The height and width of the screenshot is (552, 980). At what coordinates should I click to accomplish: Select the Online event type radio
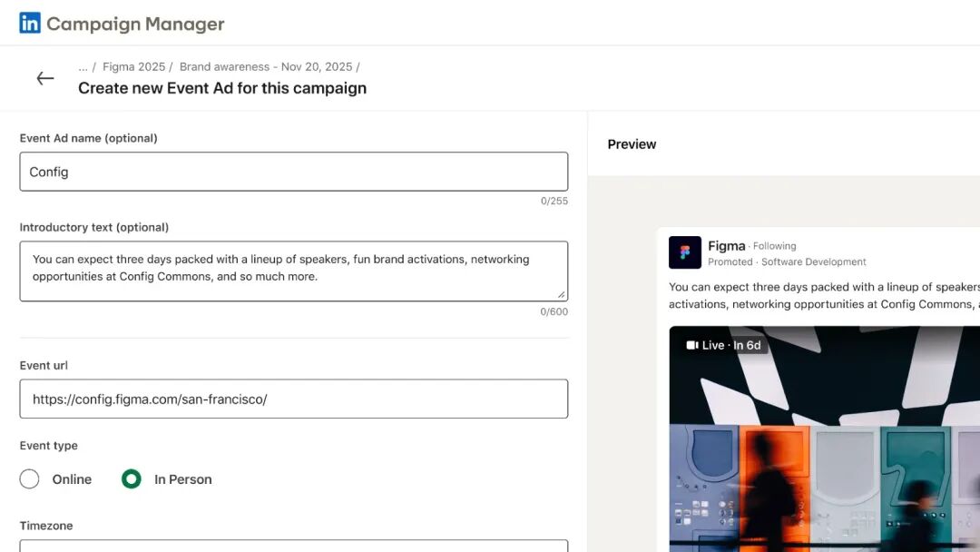(x=29, y=478)
